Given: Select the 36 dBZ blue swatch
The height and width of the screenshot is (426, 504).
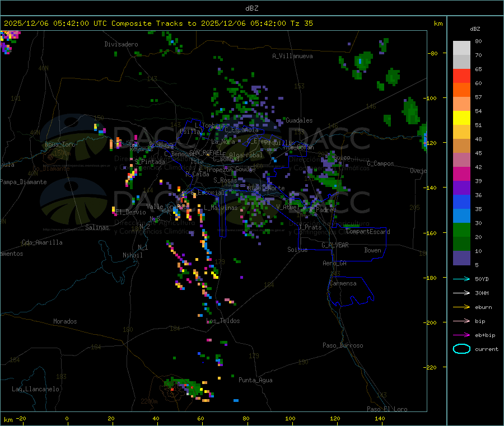Looking at the screenshot, I should click(x=461, y=202).
